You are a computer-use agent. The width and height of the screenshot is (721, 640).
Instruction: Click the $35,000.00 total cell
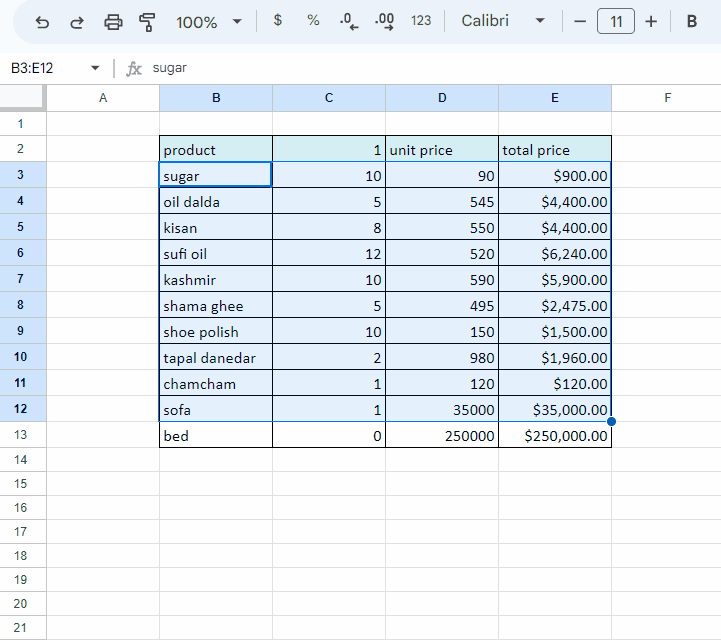[x=555, y=409]
